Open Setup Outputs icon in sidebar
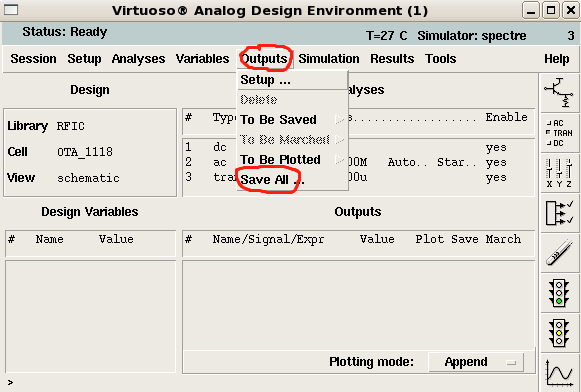 560,213
